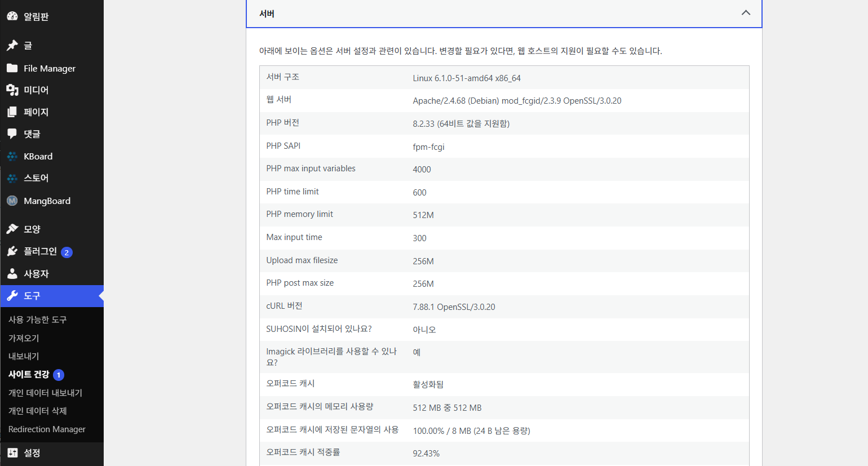Click the Max input time value 300

[419, 238]
